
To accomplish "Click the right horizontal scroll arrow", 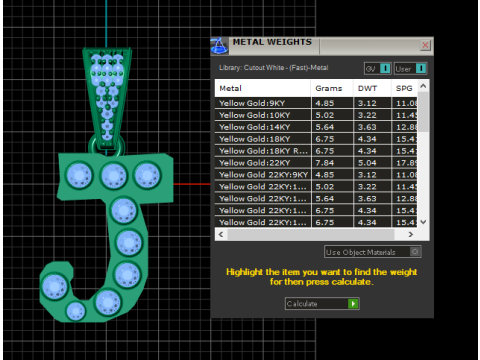I will 411,234.
